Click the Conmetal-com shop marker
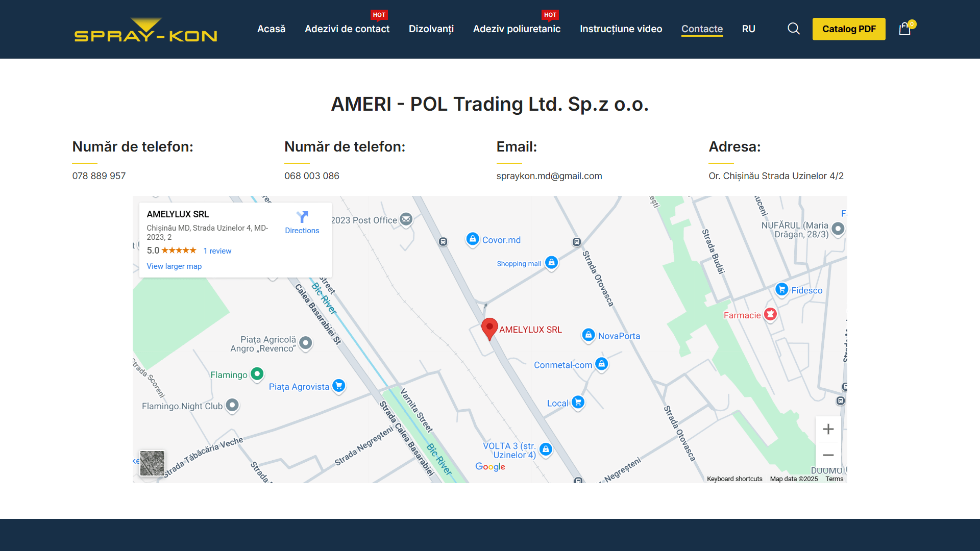This screenshot has width=980, height=551. [602, 364]
